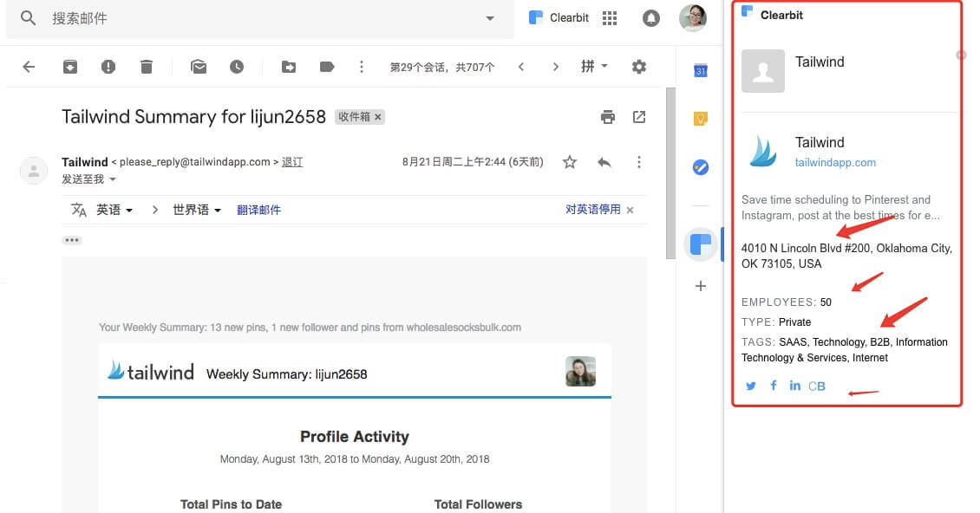980x513 pixels.
Task: Snooze this conversation with the clock icon
Action: coord(236,67)
